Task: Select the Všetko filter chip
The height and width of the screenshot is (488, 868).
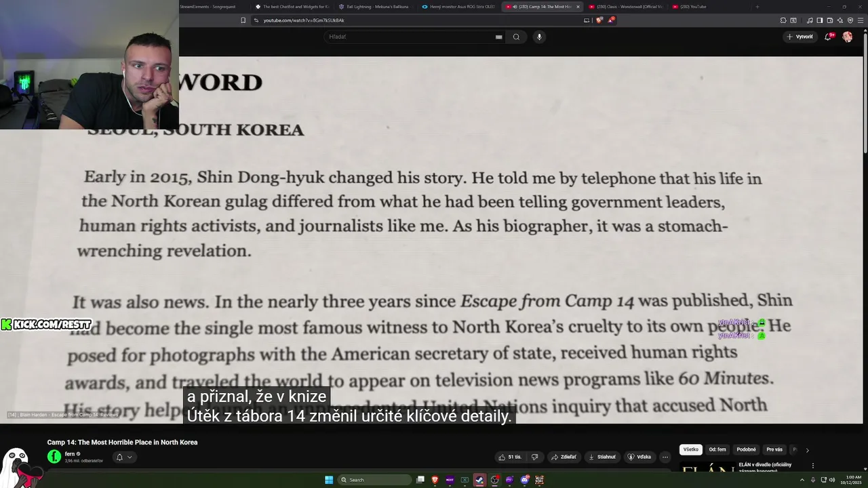Action: (x=690, y=449)
